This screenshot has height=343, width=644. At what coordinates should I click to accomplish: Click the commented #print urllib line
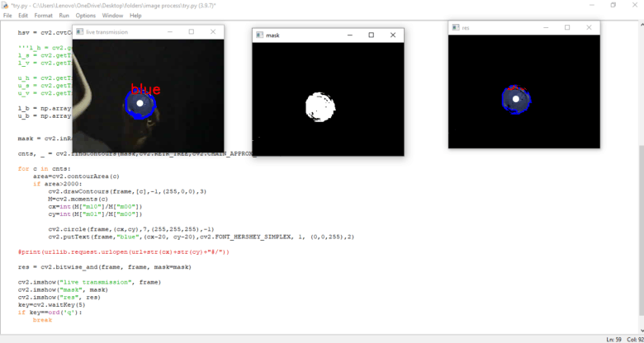pos(124,252)
